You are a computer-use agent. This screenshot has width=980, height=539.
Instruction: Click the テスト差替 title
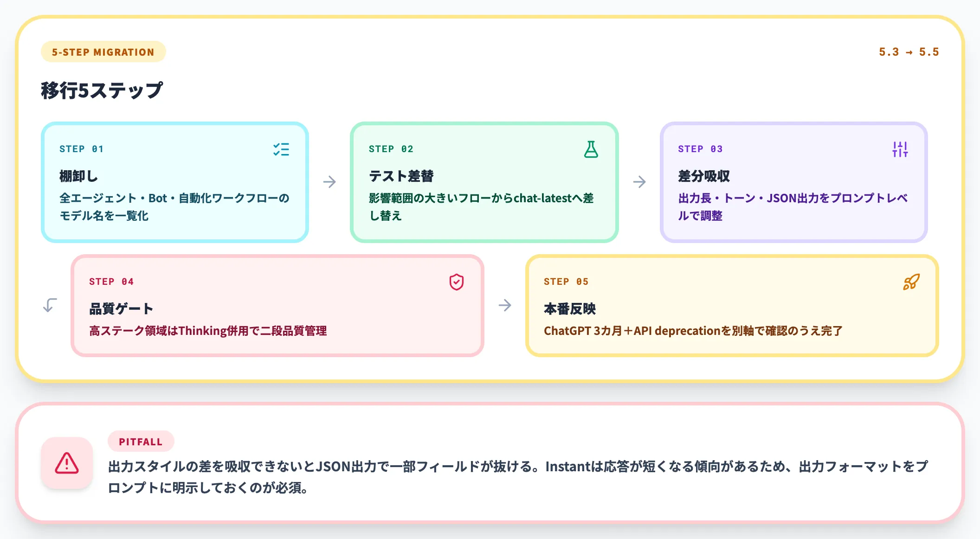[x=401, y=176]
